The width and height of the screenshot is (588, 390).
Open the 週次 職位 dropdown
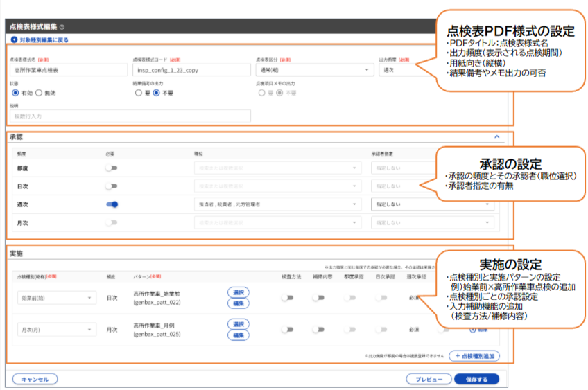(x=277, y=204)
